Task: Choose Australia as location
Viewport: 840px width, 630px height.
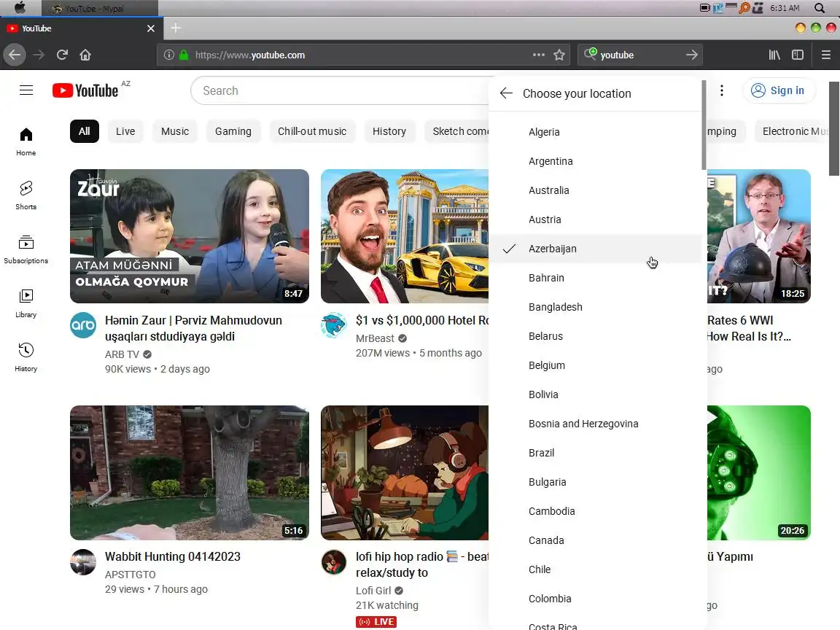Action: [x=595, y=190]
